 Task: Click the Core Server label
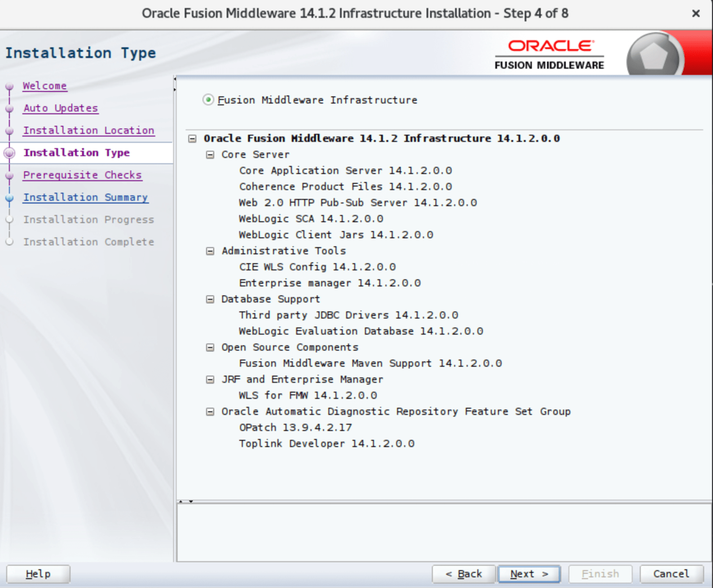[x=255, y=155]
